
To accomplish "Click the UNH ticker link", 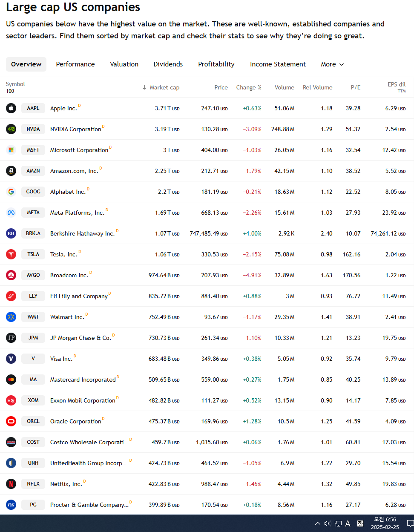I will 33,463.
